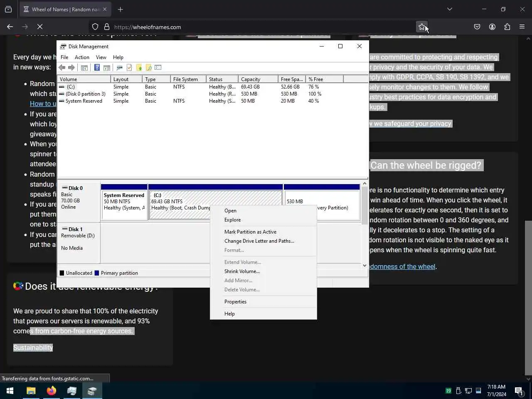The width and height of the screenshot is (532, 399).
Task: Click the yellow note with magnifier icon
Action: click(x=148, y=68)
